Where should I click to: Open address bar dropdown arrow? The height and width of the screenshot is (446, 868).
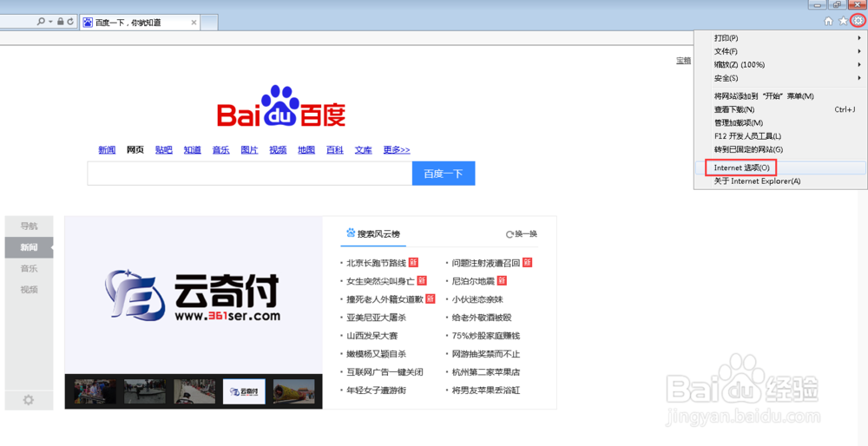click(50, 22)
